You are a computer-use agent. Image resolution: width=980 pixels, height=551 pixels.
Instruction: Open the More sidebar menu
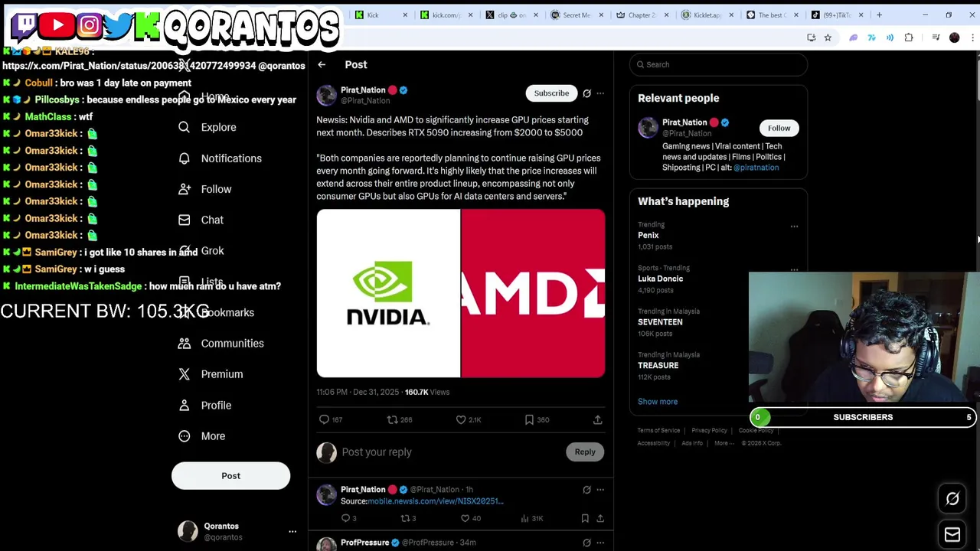pos(202,436)
